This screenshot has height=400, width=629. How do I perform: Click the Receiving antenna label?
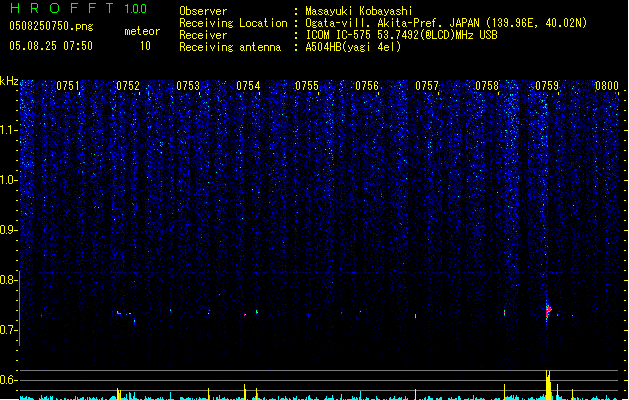(230, 47)
